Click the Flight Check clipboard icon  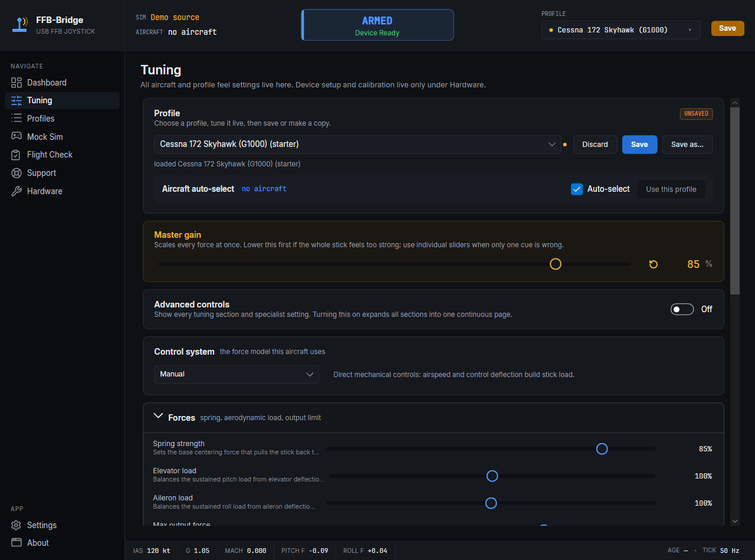pos(17,155)
